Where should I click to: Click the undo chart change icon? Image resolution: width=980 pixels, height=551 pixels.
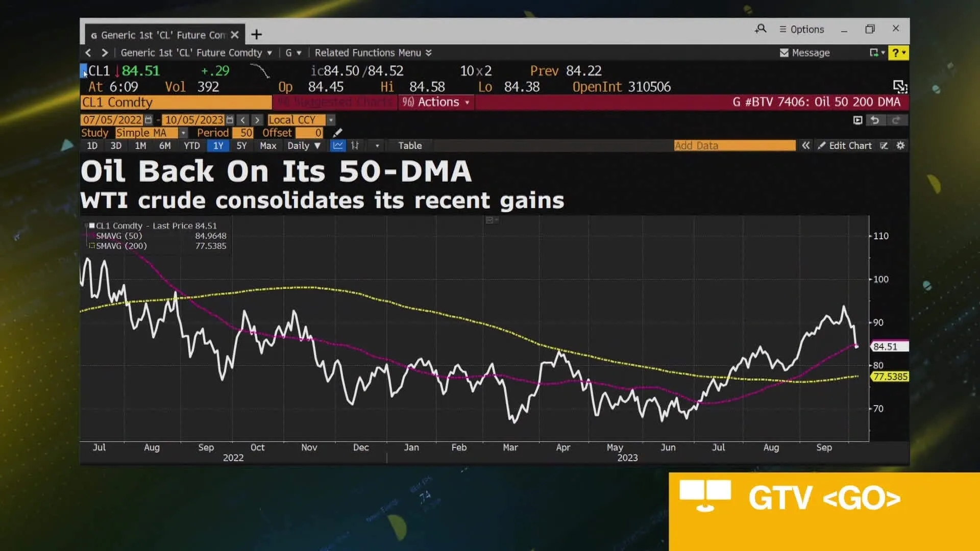coord(875,120)
